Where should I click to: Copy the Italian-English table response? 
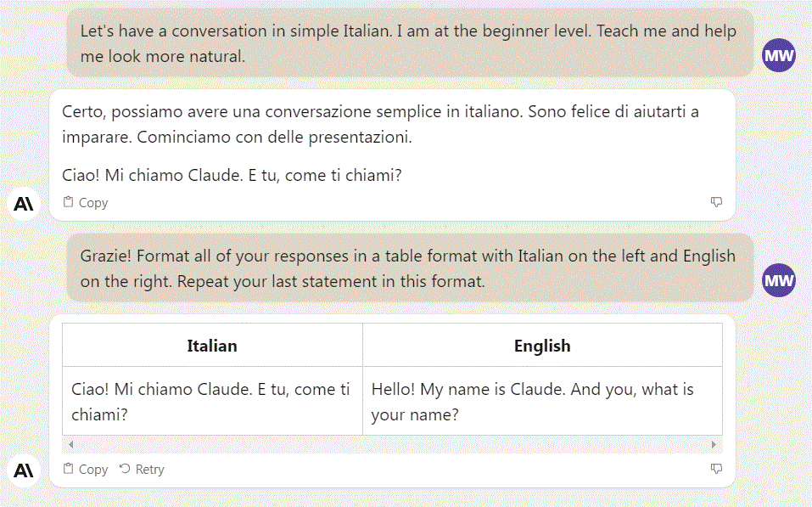point(86,469)
